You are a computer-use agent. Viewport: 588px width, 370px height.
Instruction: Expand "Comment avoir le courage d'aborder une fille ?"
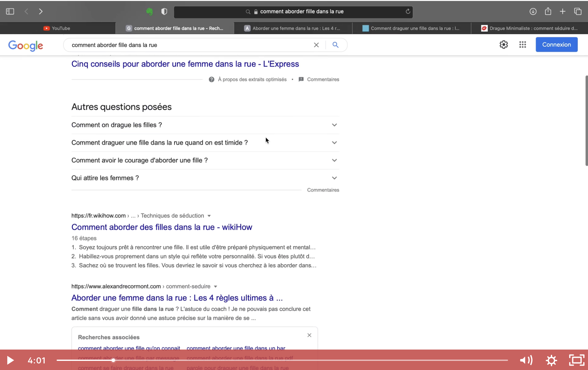coord(205,160)
